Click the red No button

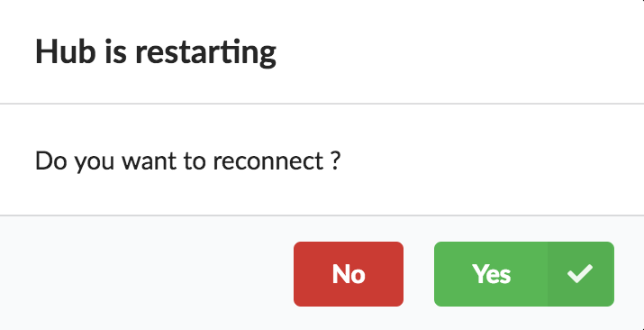coord(349,274)
